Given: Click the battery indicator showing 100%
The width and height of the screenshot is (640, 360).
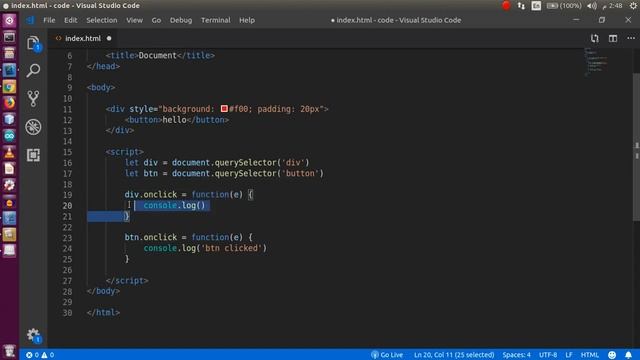Looking at the screenshot, I should [564, 6].
